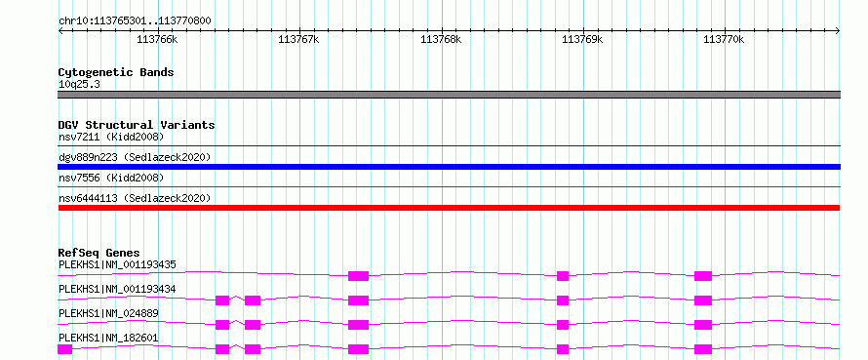Select the thick blue dgv889n223 variant bar
868x360 pixels.
point(449,167)
